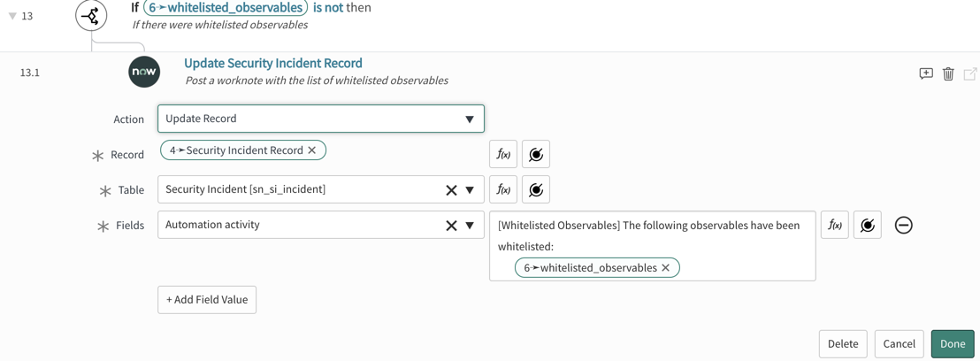This screenshot has height=361, width=980.
Task: Click the annotation 'Post a worknote with the list...'
Action: [317, 81]
